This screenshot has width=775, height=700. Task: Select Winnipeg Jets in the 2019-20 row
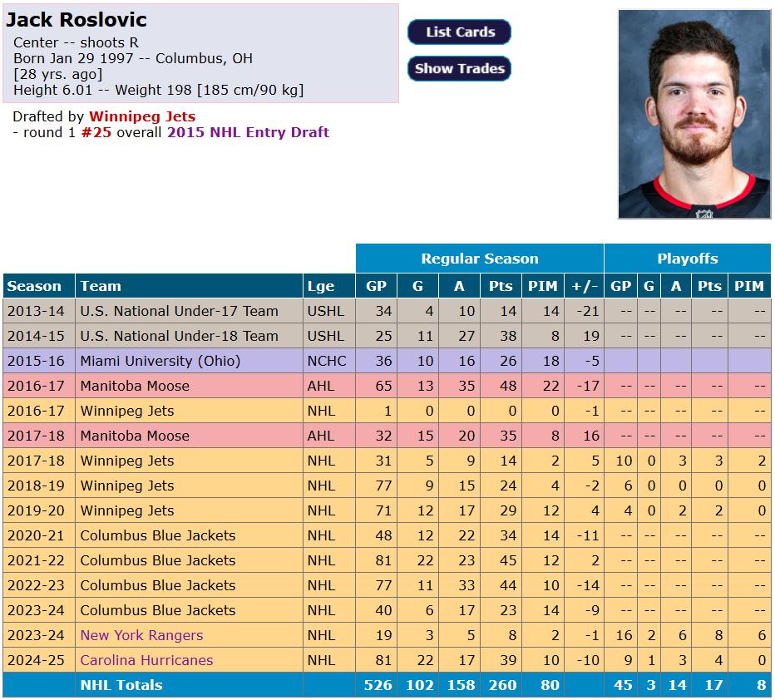point(189,510)
